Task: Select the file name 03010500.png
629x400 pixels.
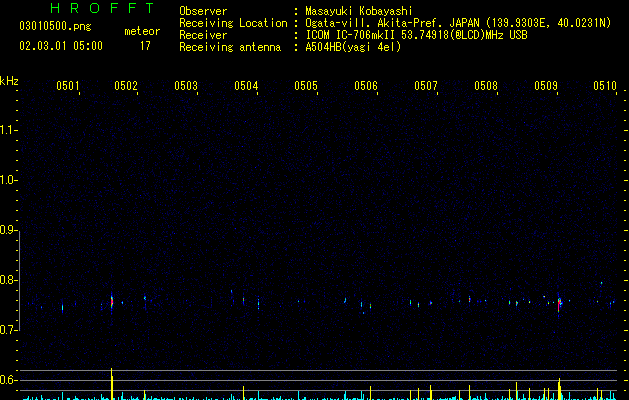Action: 55,26
